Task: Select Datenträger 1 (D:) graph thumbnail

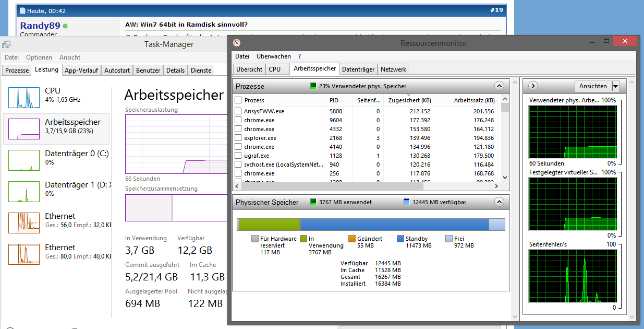Action: (23, 192)
